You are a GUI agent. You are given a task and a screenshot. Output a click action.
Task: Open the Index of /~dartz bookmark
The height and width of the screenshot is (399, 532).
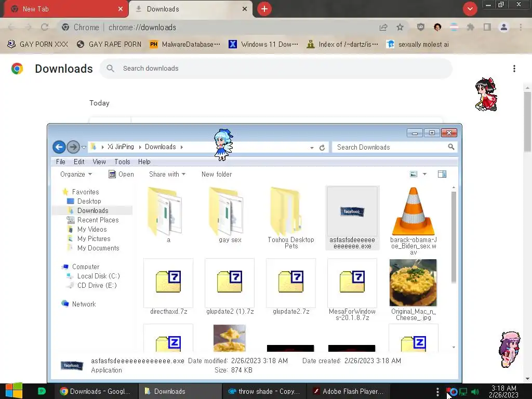point(343,45)
